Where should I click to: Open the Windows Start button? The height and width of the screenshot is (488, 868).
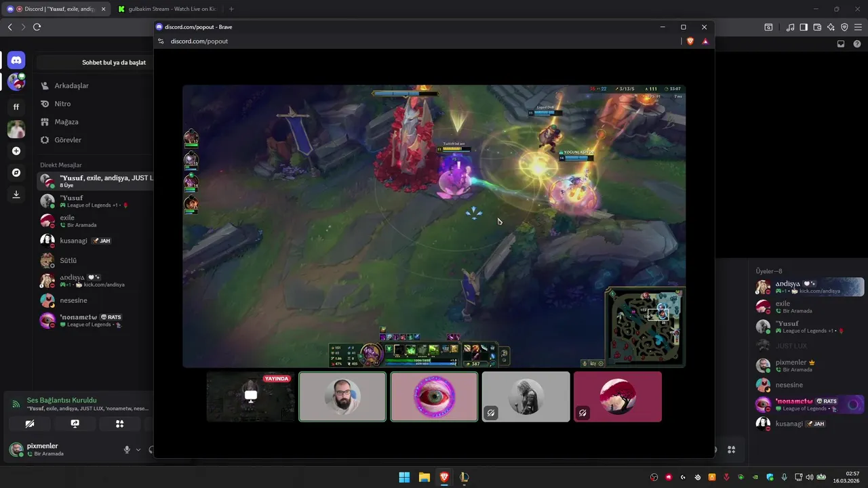coord(404,477)
